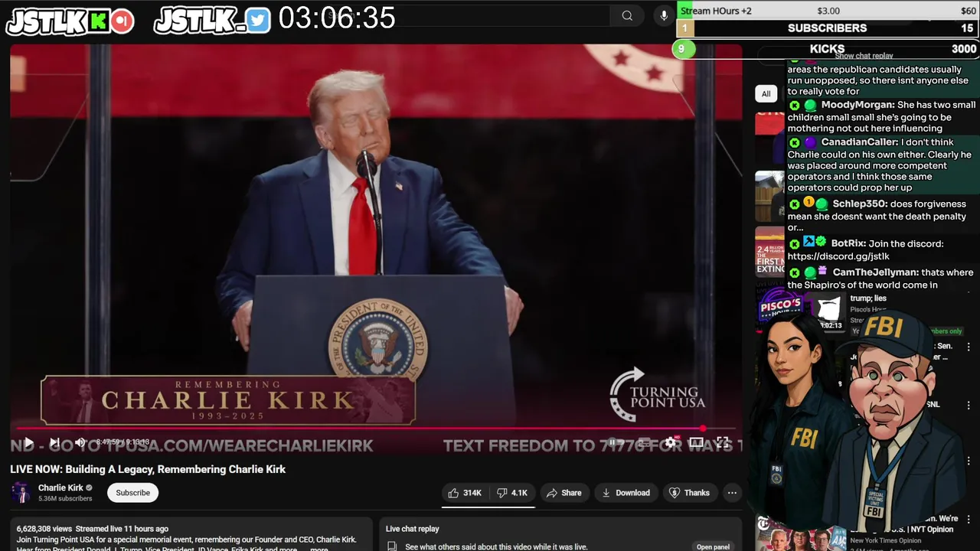Screen dimensions: 980x551
Task: Dislike the video with 4.1K button
Action: [x=512, y=493]
